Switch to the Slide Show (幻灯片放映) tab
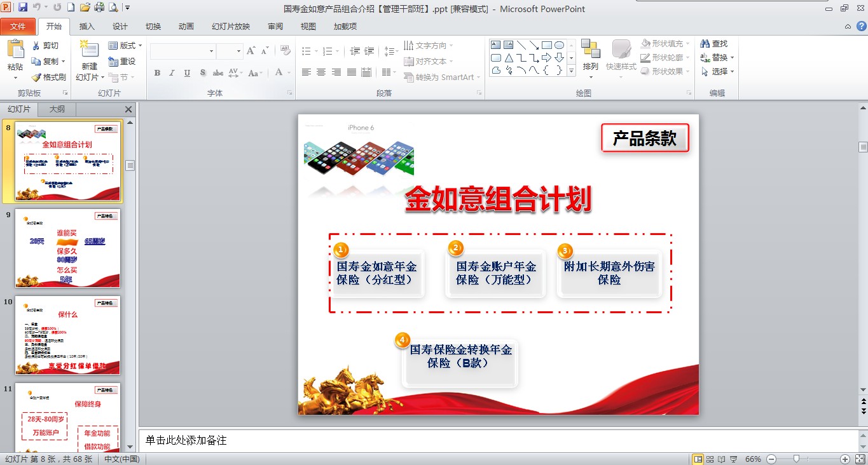 231,27
